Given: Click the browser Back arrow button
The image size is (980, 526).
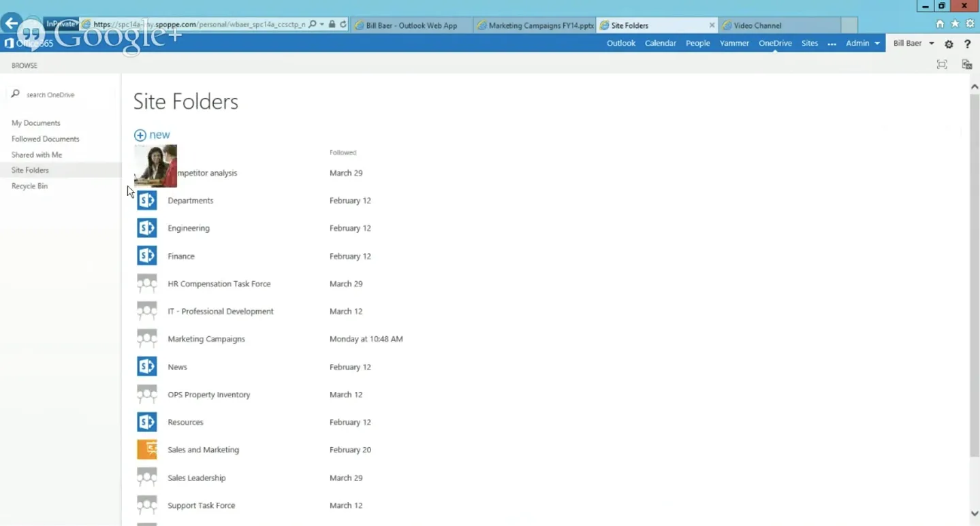Looking at the screenshot, I should (11, 23).
